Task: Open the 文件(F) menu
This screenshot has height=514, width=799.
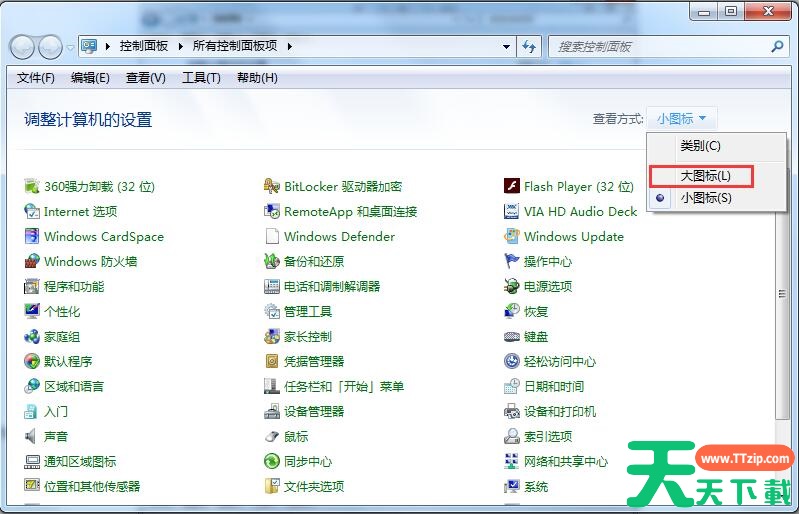Action: (36, 78)
